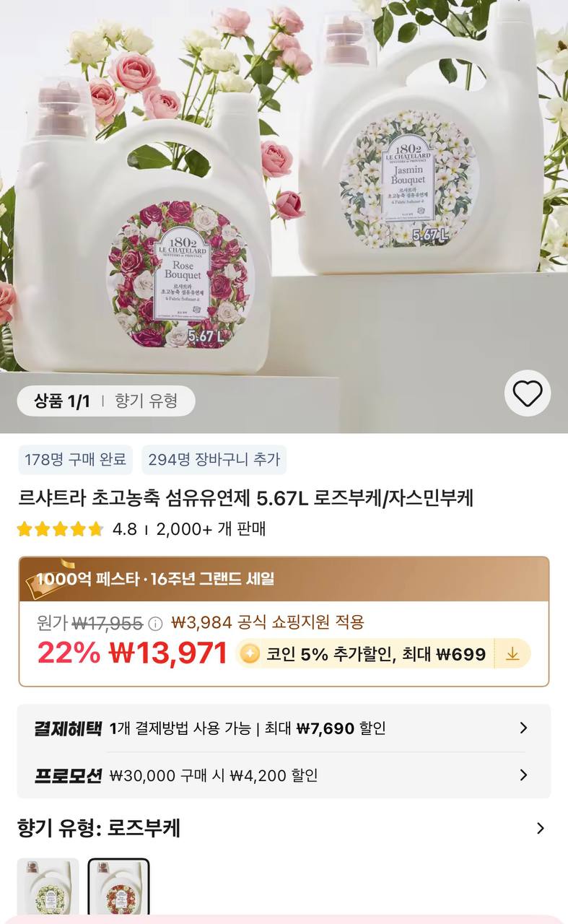
Task: Click the gold coin icon
Action: tap(250, 654)
